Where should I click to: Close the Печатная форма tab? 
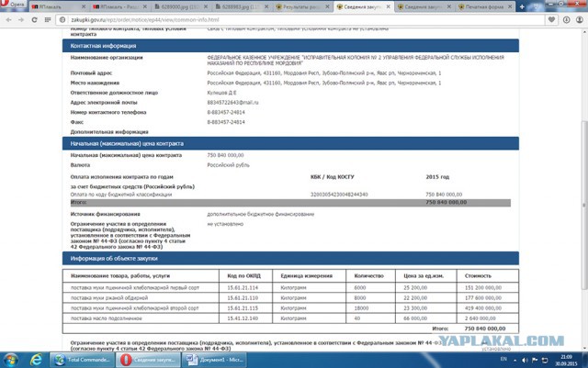pyautogui.click(x=510, y=6)
